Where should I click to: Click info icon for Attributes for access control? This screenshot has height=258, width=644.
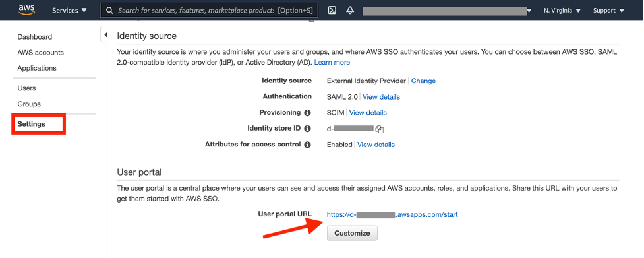pyautogui.click(x=307, y=145)
